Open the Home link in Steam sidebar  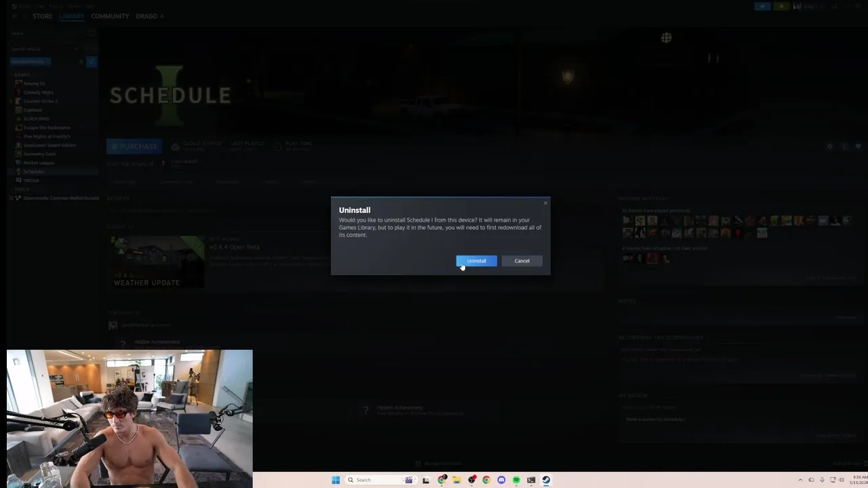(x=18, y=33)
